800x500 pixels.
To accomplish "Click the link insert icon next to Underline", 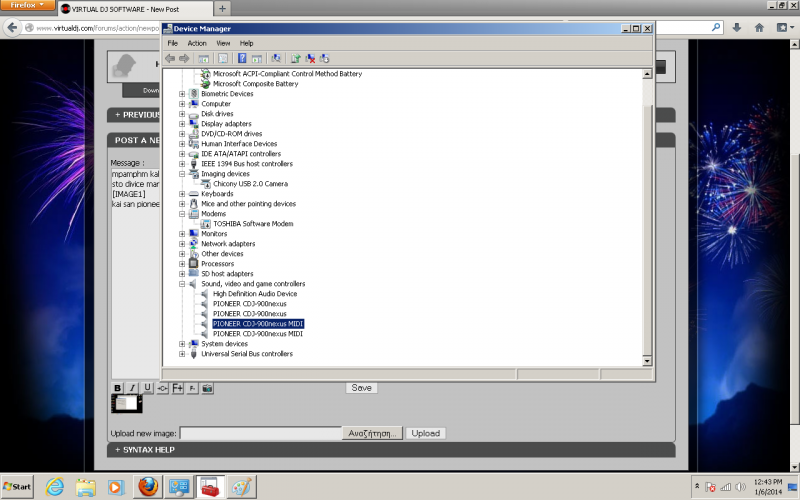I will [162, 388].
